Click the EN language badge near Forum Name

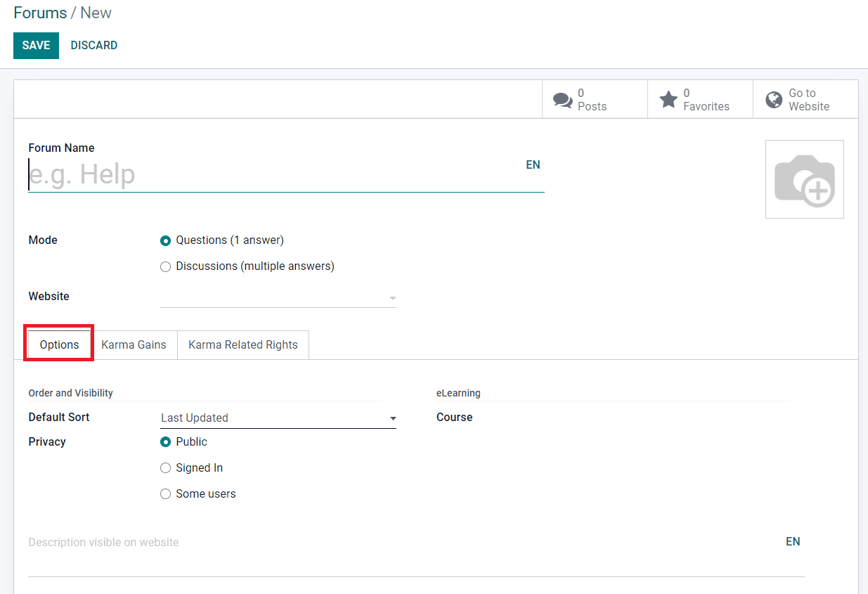(533, 164)
